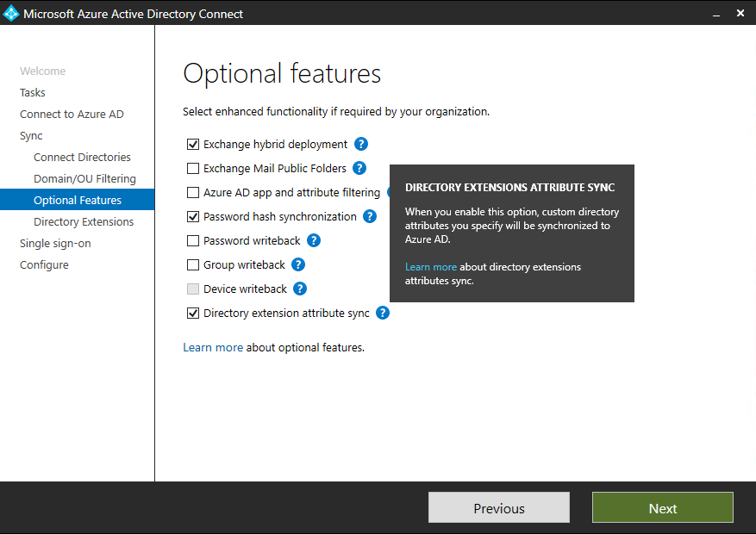Enable Exchange Mail Public Folders checkbox
Screen dimensions: 756x534
click(193, 168)
